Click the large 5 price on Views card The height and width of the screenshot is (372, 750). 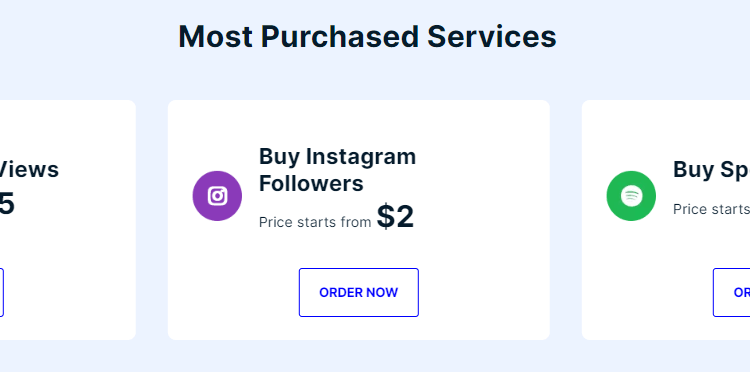coord(7,204)
